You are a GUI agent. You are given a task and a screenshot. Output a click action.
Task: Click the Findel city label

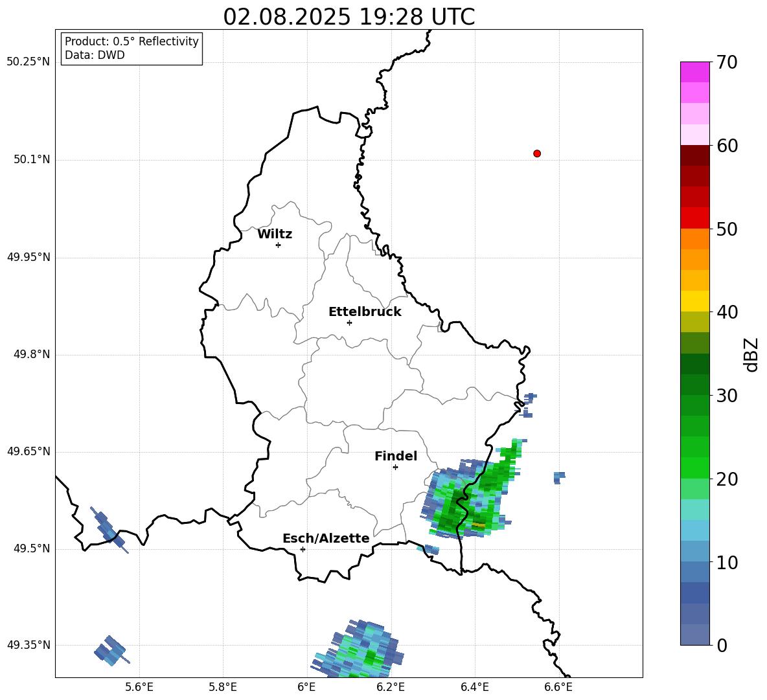pos(396,457)
